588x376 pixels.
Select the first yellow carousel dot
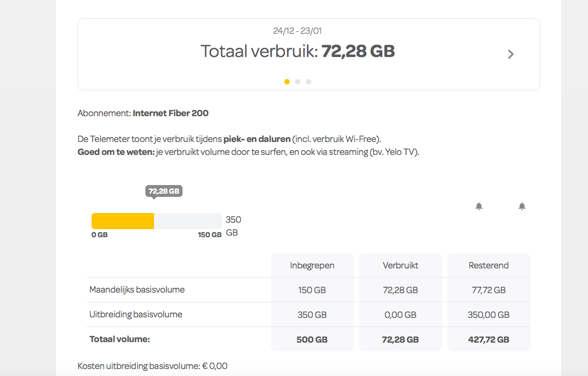(287, 81)
